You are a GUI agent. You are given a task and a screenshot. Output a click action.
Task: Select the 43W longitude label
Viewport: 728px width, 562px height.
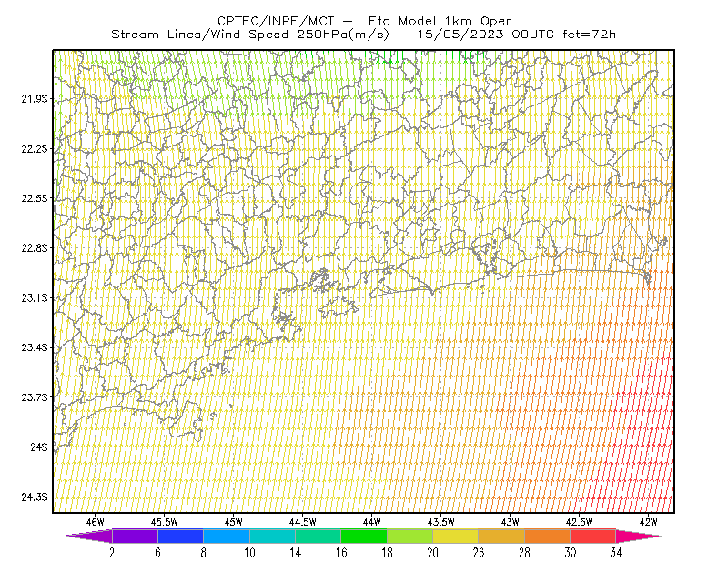(511, 522)
